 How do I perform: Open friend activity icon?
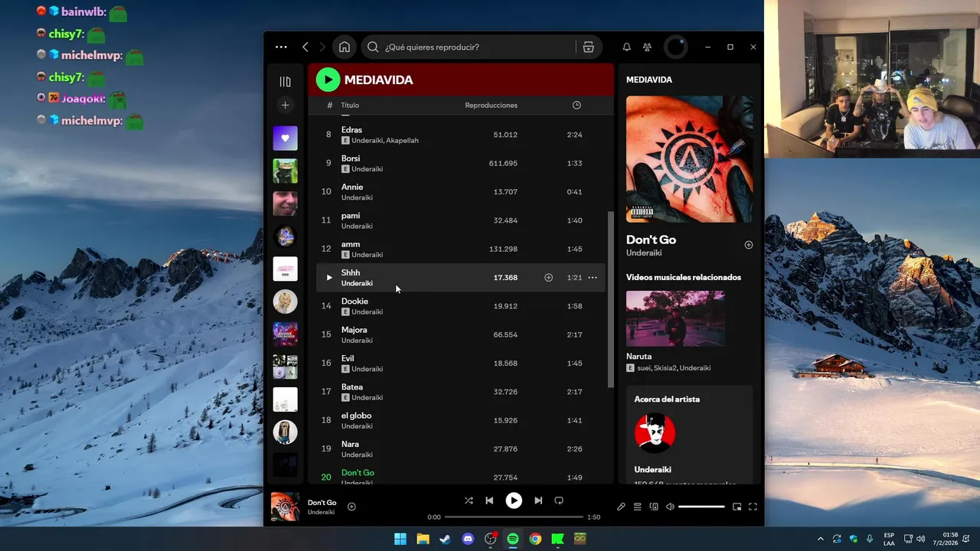coord(648,47)
